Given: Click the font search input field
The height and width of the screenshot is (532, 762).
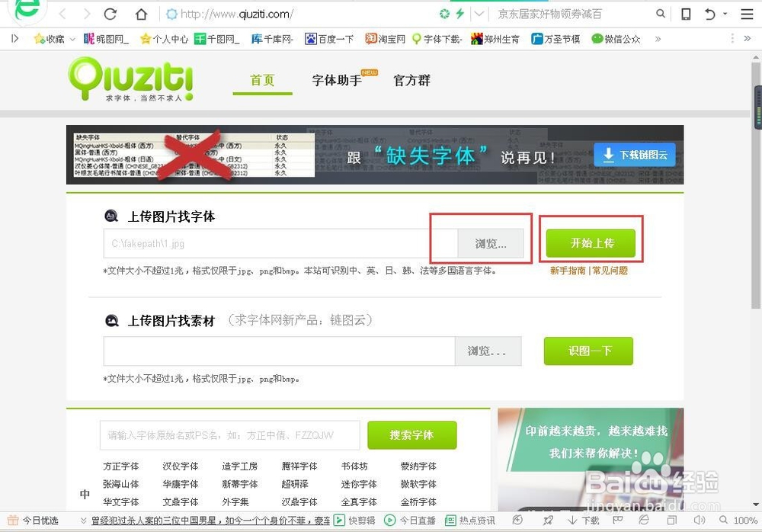Looking at the screenshot, I should tap(229, 434).
